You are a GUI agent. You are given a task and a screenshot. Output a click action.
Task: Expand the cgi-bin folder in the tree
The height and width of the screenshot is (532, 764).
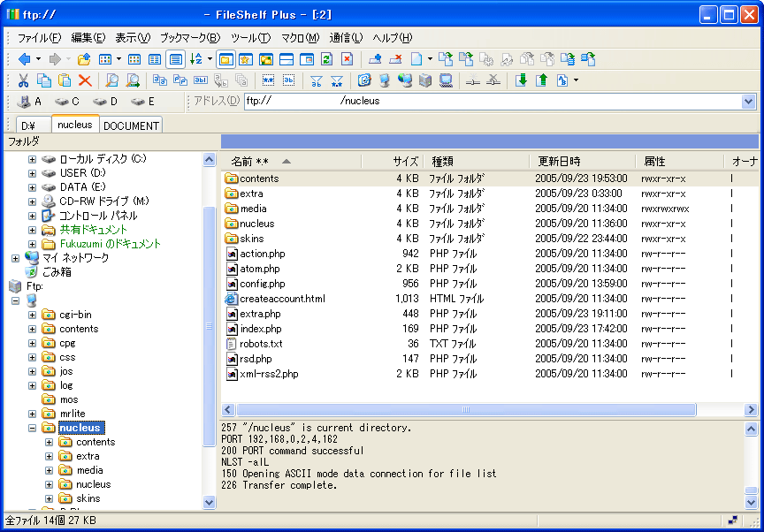point(32,315)
